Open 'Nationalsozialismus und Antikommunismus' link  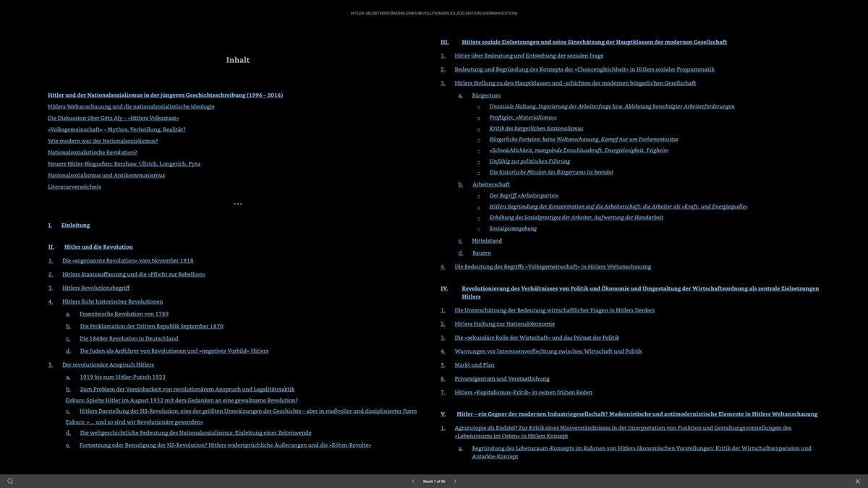pos(106,175)
